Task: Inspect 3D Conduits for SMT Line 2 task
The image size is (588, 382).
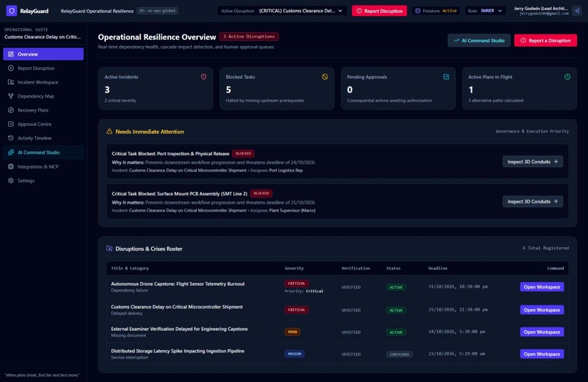Action: 533,201
